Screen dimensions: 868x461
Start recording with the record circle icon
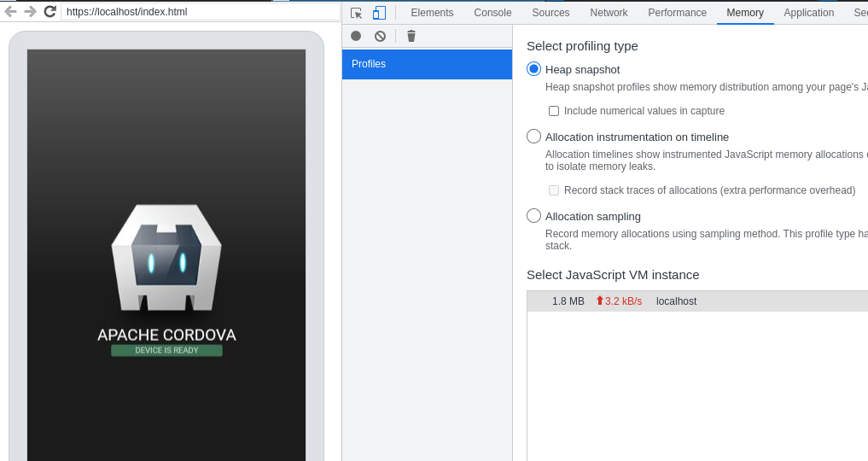356,36
